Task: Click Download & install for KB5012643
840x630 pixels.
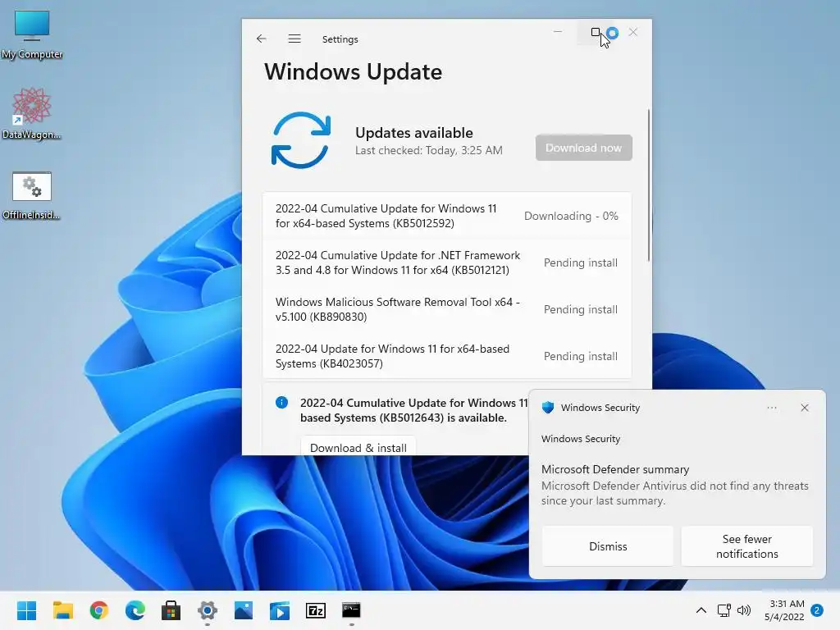Action: (x=358, y=447)
